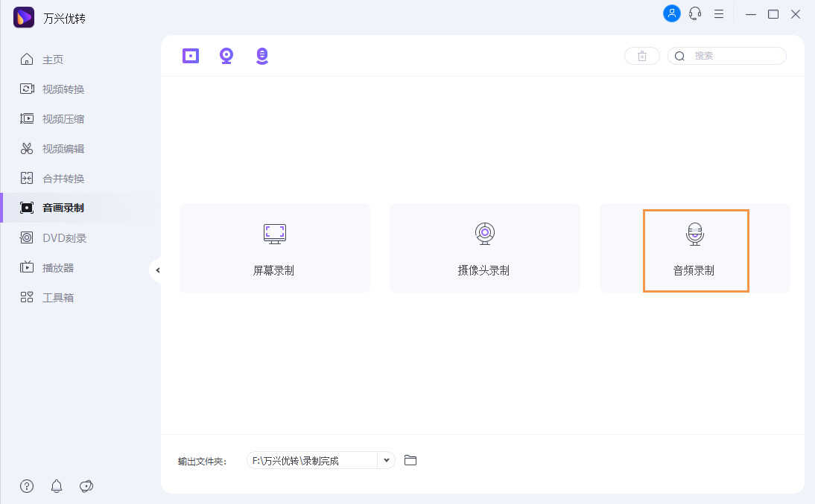815x504 pixels.
Task: Open notifications with the bell icon
Action: [57, 486]
